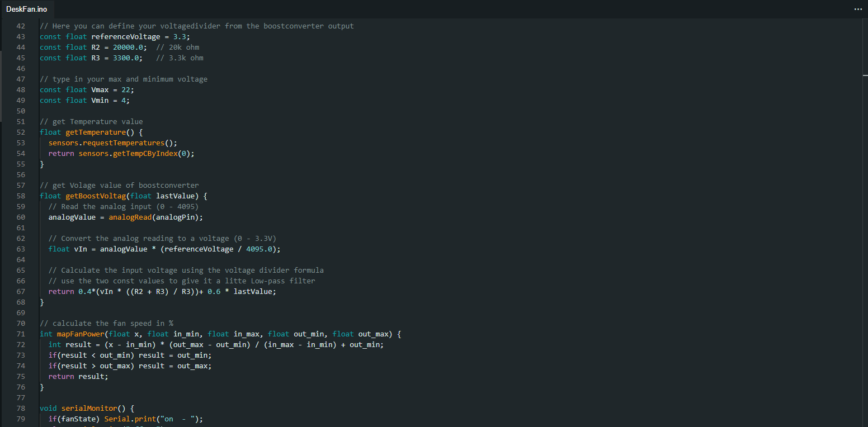The height and width of the screenshot is (427, 868).
Task: Click the getTemperature function name
Action: pos(96,132)
